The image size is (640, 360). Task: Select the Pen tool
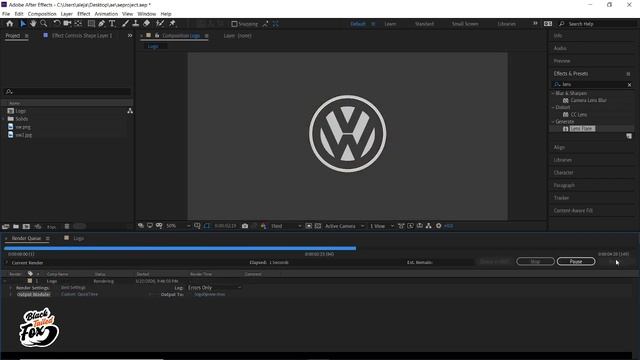102,24
